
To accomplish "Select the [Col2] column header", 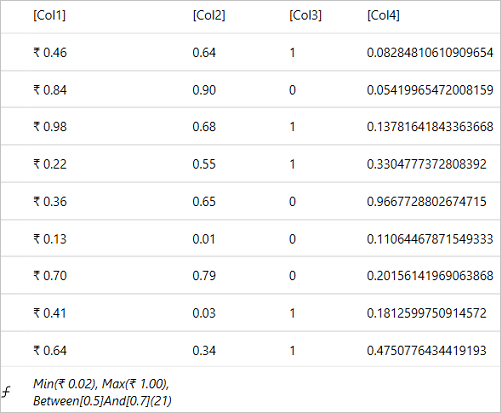I will click(209, 15).
